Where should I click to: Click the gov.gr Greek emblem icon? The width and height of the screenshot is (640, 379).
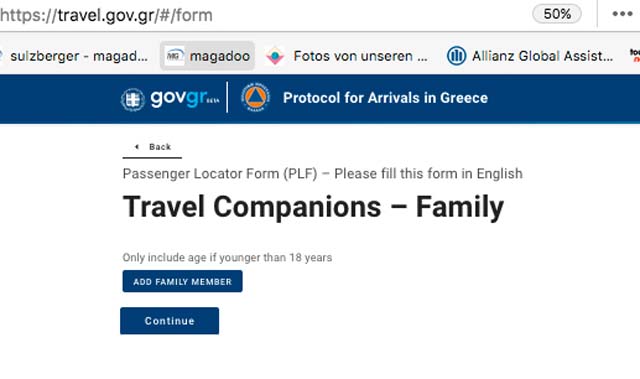coord(133,99)
